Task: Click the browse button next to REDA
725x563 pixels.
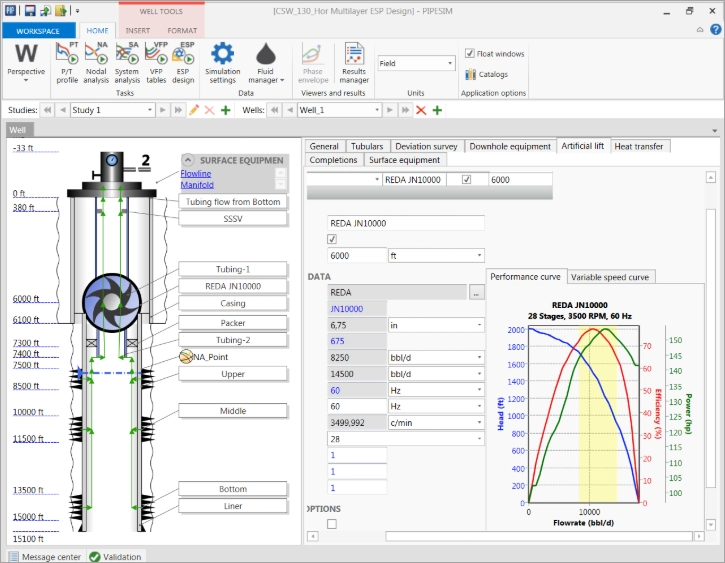Action: tap(476, 293)
